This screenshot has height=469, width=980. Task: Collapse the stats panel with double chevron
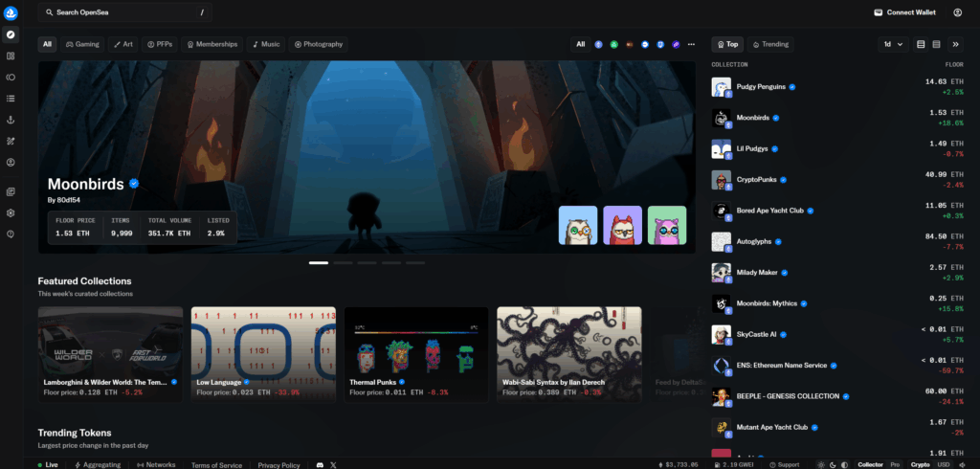956,44
